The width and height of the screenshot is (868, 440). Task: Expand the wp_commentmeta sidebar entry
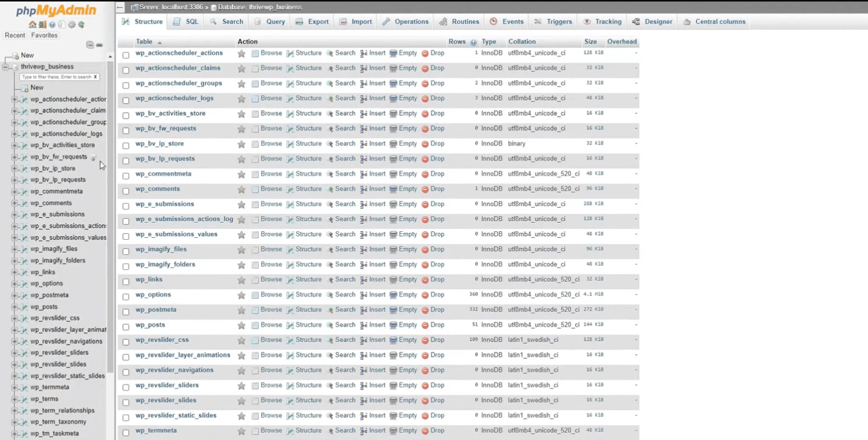14,191
